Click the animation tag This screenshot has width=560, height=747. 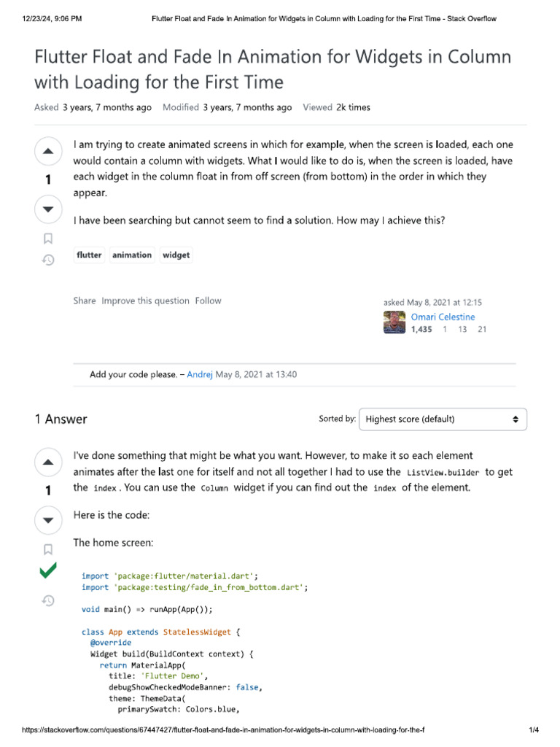point(132,255)
